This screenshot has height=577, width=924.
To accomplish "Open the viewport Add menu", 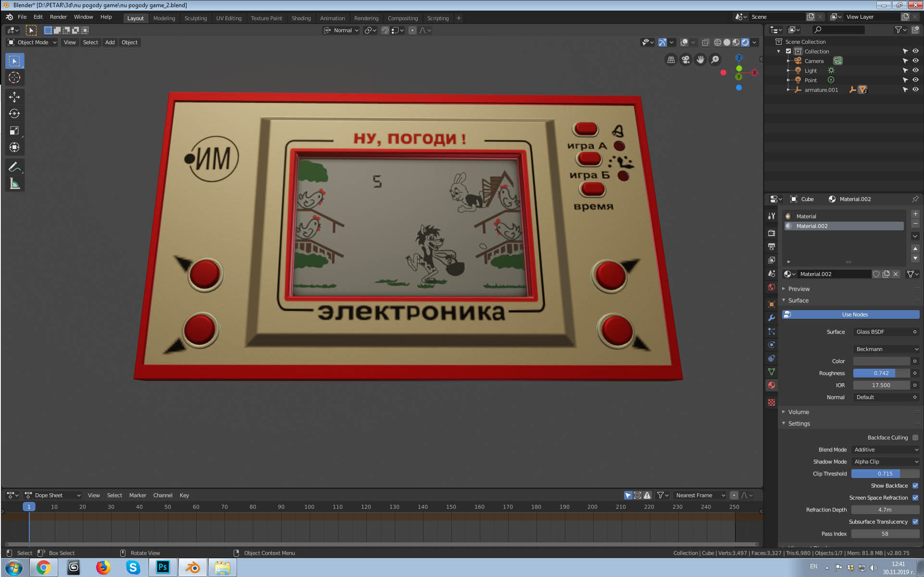I will coord(110,42).
